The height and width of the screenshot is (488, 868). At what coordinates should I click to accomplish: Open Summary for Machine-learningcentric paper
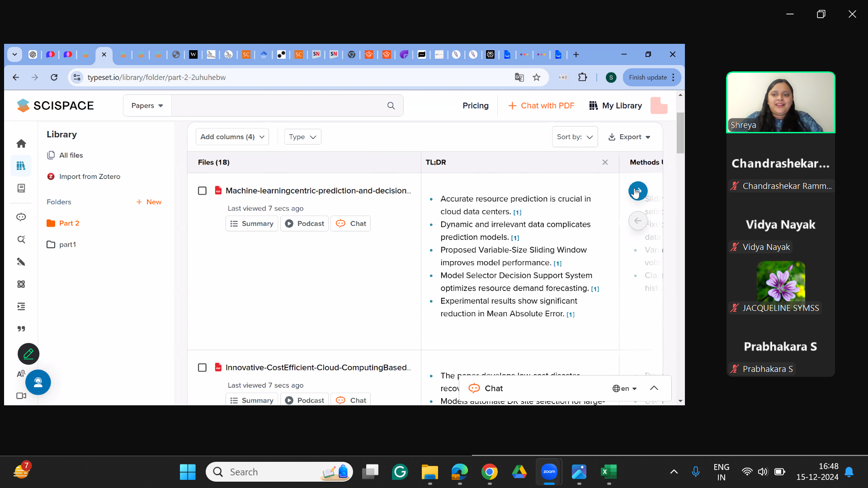[x=252, y=224]
